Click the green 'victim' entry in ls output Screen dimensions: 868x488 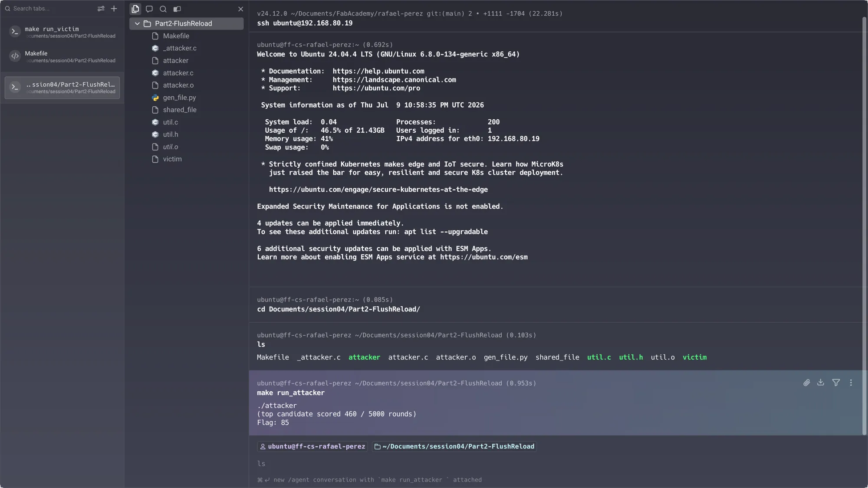click(x=694, y=357)
